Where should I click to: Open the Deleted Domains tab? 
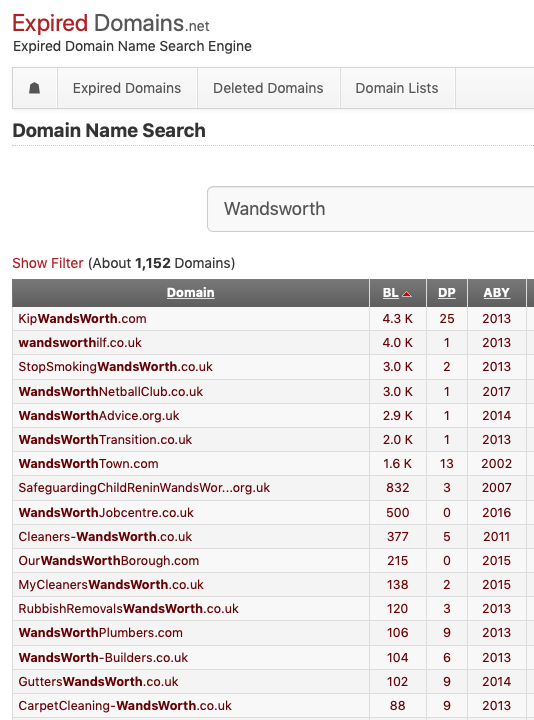pos(268,88)
